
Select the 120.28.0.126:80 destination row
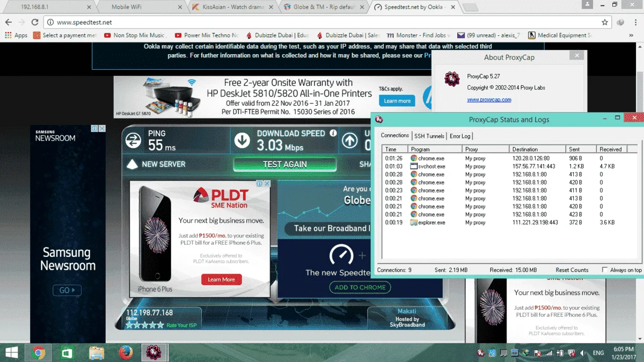[x=510, y=158]
